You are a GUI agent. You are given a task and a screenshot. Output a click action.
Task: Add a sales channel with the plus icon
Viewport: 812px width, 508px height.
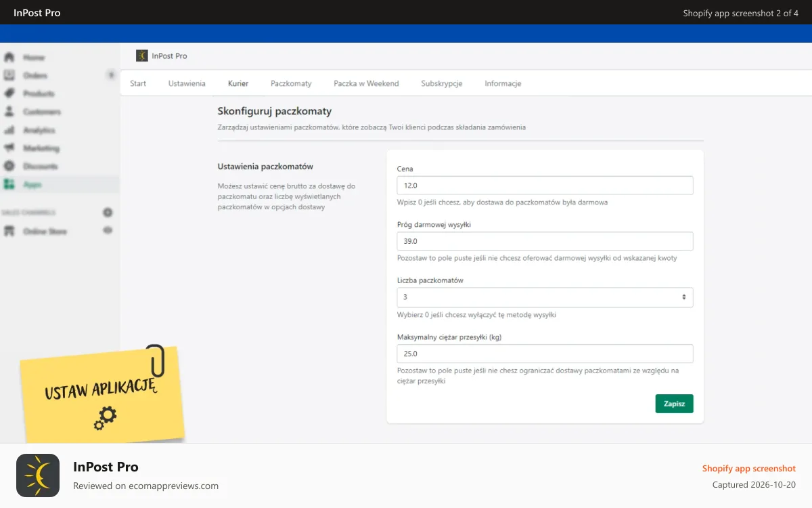(x=108, y=212)
